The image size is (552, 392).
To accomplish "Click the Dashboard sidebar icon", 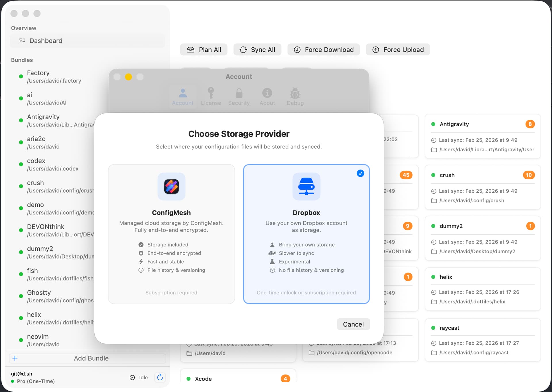I will pos(22,40).
